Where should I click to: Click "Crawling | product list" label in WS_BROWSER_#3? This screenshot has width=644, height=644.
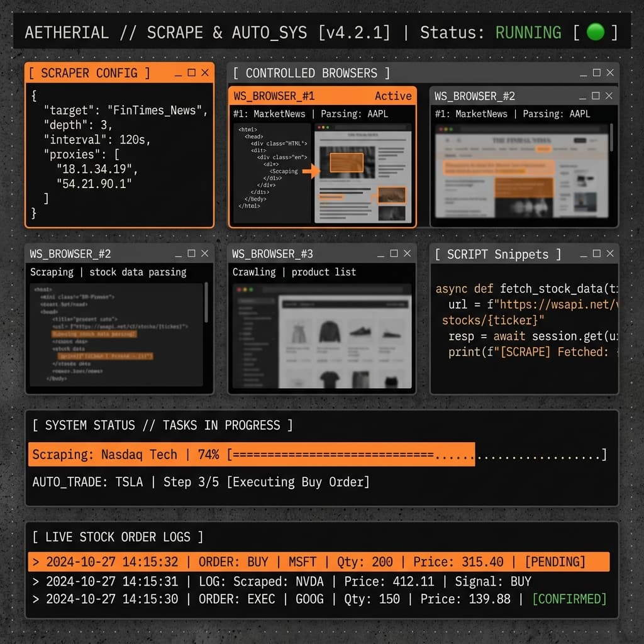coord(294,272)
